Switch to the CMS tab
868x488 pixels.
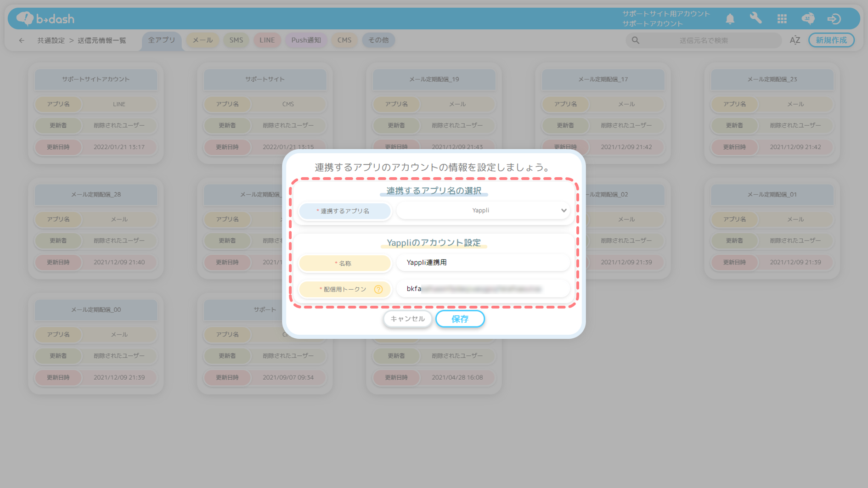[344, 40]
